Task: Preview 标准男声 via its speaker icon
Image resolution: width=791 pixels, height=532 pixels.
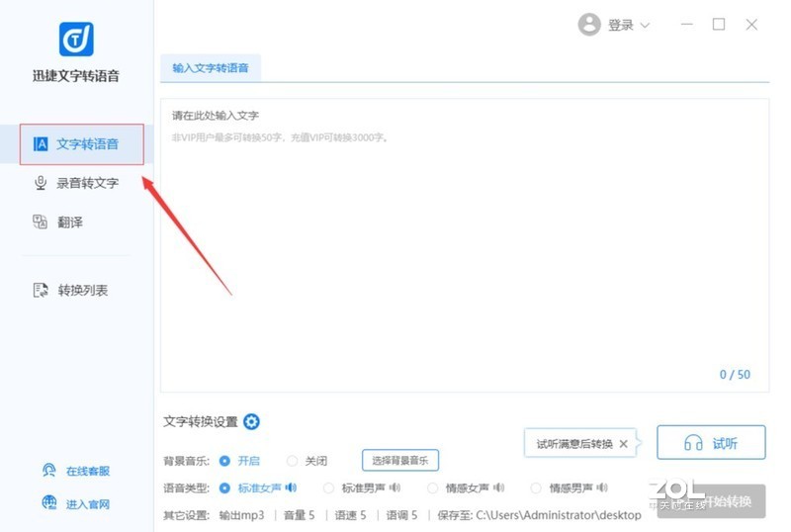Action: coord(395,488)
